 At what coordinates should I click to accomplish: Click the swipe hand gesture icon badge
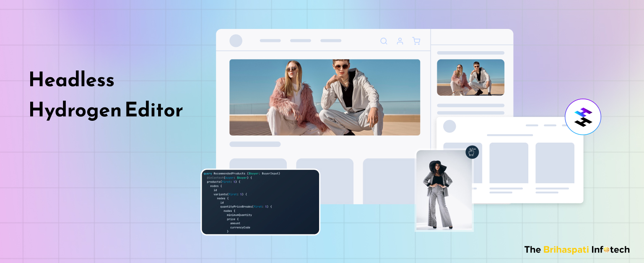(472, 152)
